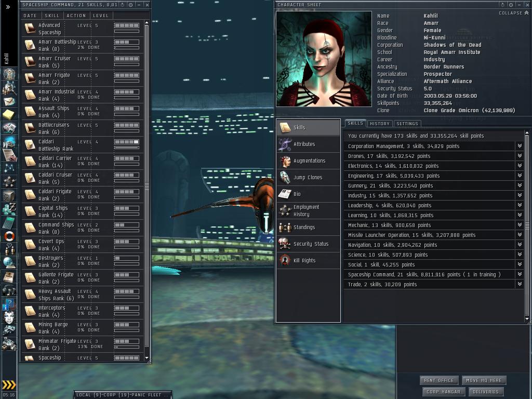Open the wallet coins icon
The height and width of the screenshot is (399, 532).
tap(9, 209)
